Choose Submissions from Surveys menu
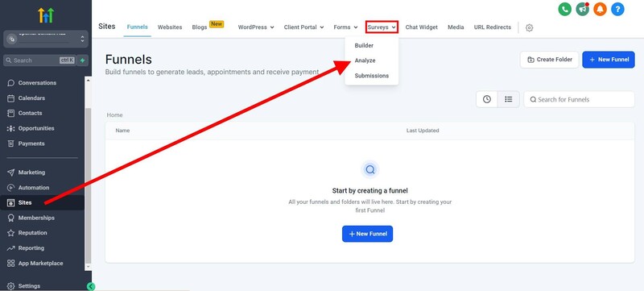This screenshot has height=291, width=644. click(372, 76)
